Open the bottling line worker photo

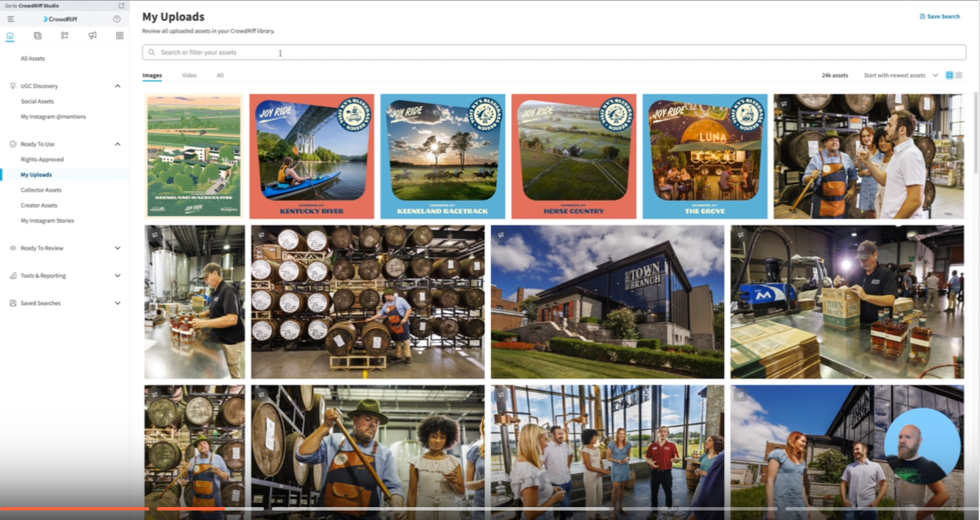click(x=194, y=302)
